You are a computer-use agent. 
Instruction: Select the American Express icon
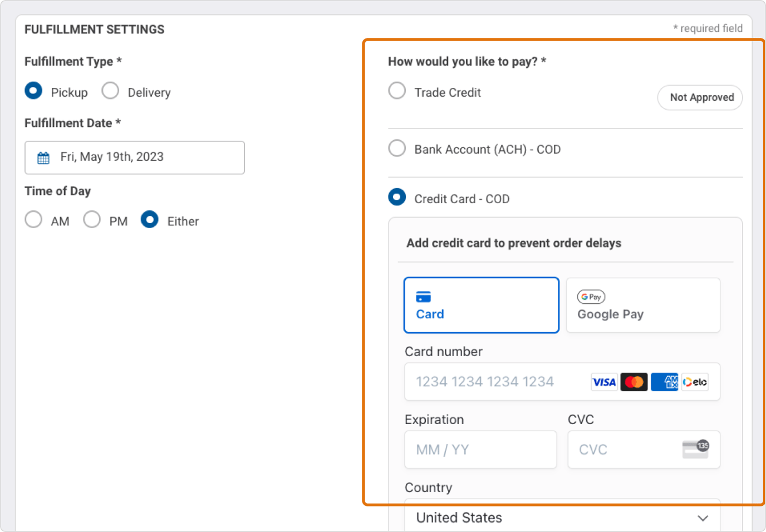pos(664,382)
